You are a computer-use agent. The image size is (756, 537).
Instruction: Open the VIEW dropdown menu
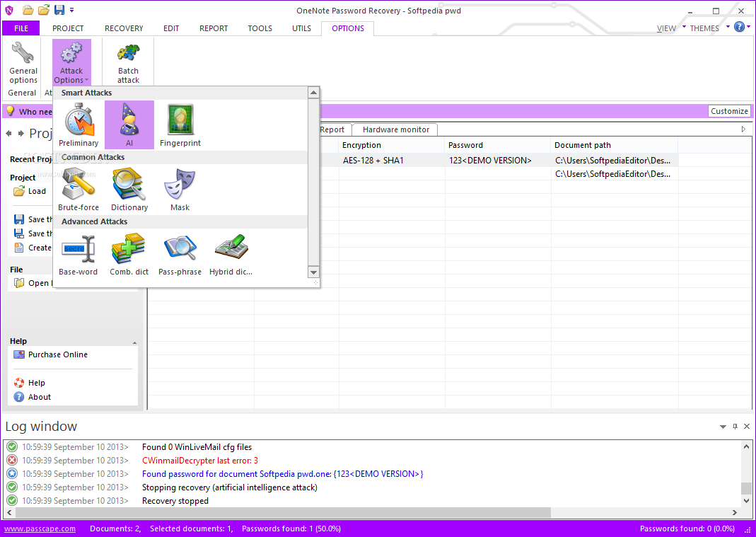click(x=666, y=28)
